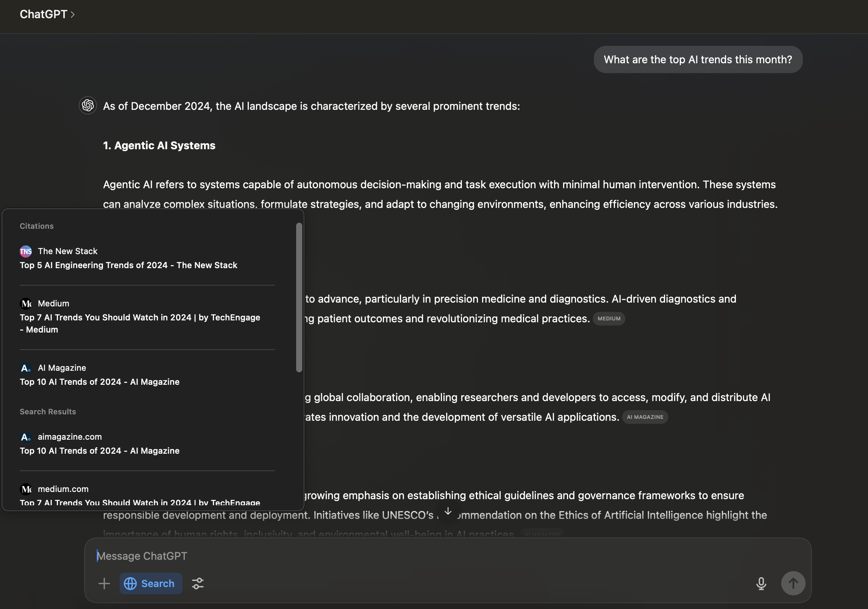The image size is (868, 609).
Task: Click the scroll-to-bottom down arrow
Action: pyautogui.click(x=448, y=511)
